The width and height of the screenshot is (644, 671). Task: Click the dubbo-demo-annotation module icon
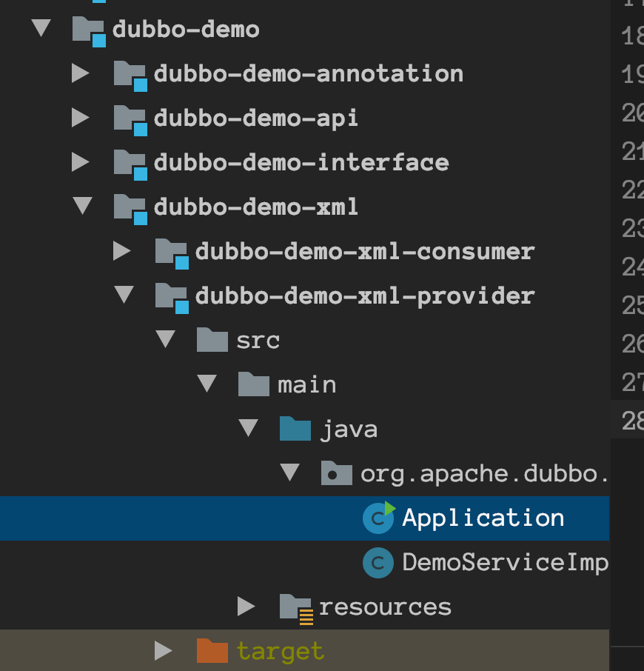pyautogui.click(x=130, y=74)
